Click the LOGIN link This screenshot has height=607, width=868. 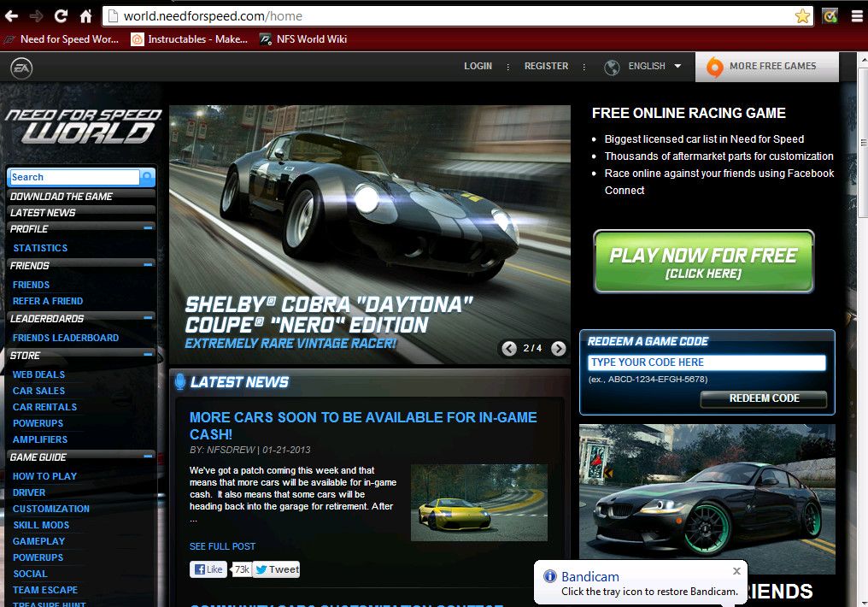[478, 66]
